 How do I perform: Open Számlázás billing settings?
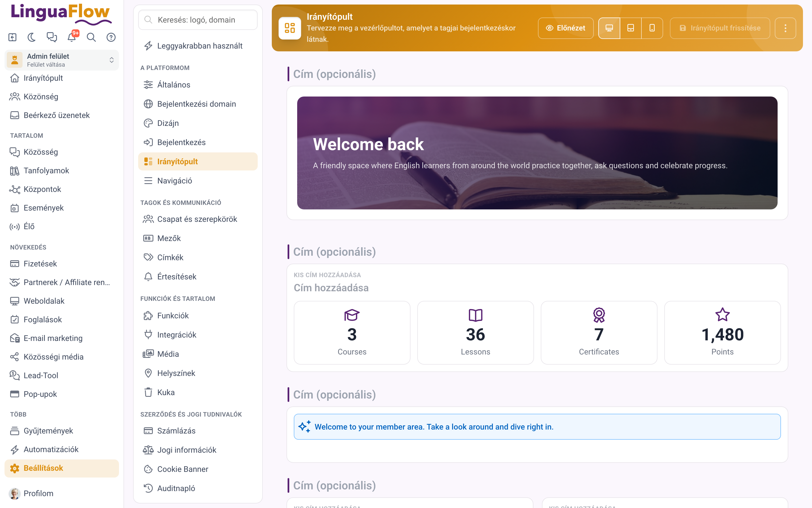(198, 431)
